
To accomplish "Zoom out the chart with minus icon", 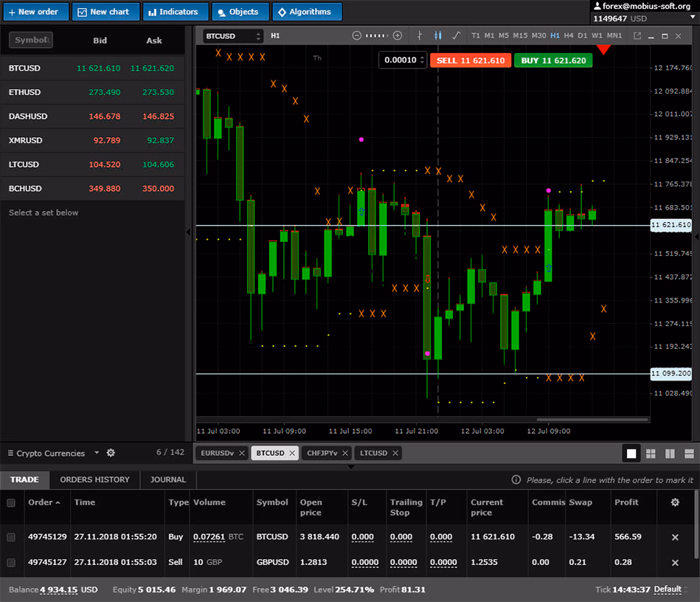I will [x=357, y=35].
